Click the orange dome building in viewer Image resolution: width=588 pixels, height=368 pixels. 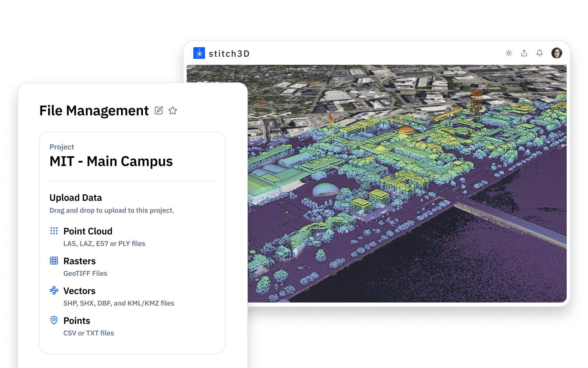tap(406, 131)
